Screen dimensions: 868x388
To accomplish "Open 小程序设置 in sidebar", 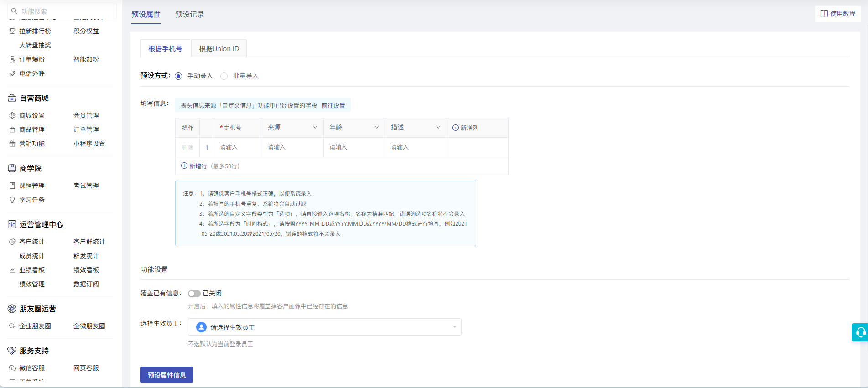I will (x=89, y=144).
